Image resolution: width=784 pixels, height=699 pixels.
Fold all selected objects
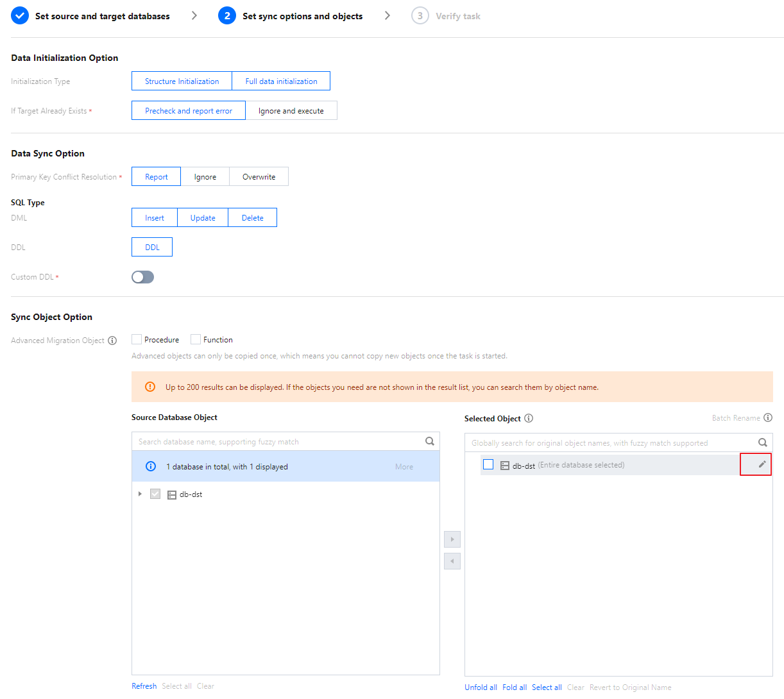click(x=515, y=687)
